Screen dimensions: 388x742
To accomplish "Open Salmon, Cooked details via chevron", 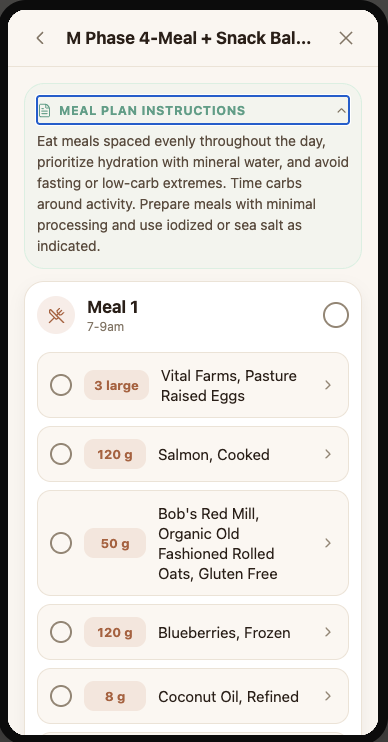I will pos(328,454).
